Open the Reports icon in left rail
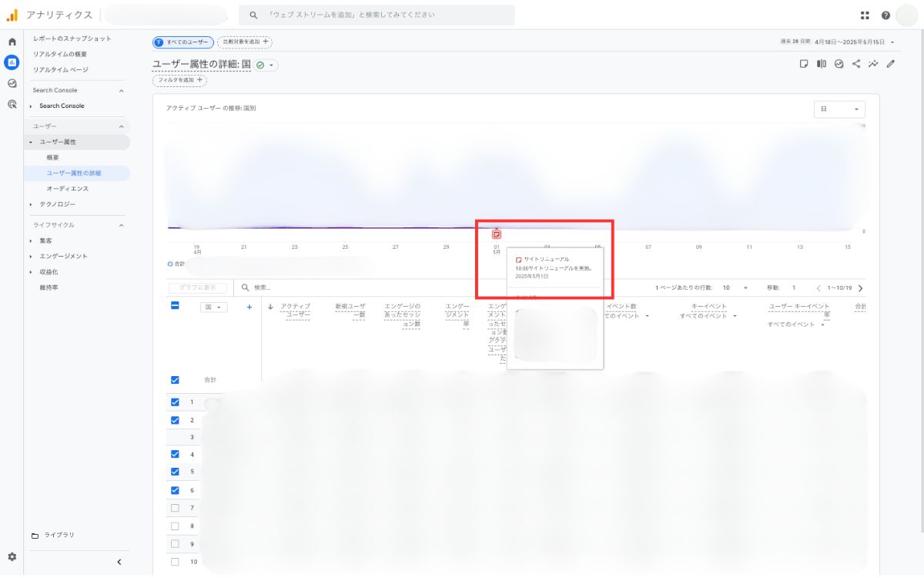Image resolution: width=924 pixels, height=578 pixels. (x=12, y=62)
